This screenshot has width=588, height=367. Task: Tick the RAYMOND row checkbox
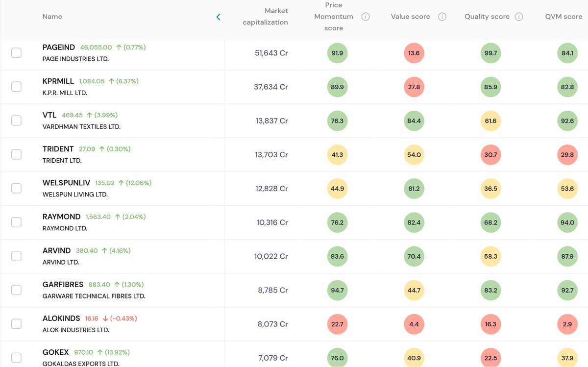coord(16,222)
